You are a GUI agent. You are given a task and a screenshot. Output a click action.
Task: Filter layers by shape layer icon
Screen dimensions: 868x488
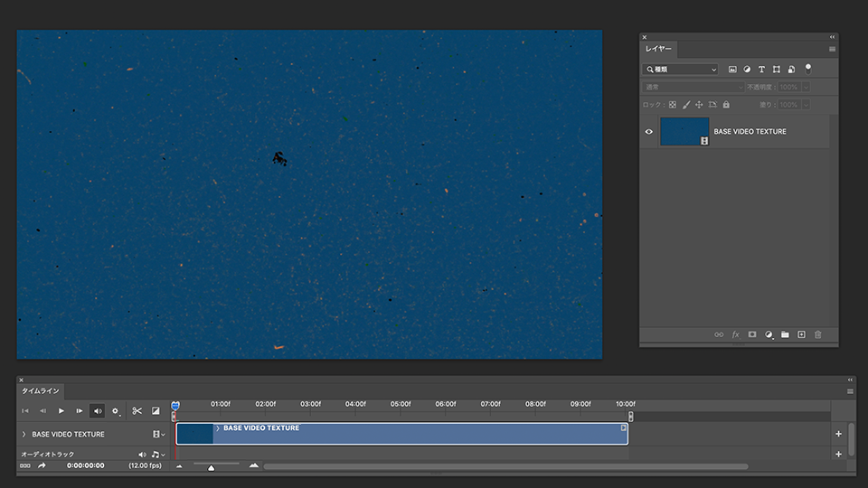pos(777,70)
